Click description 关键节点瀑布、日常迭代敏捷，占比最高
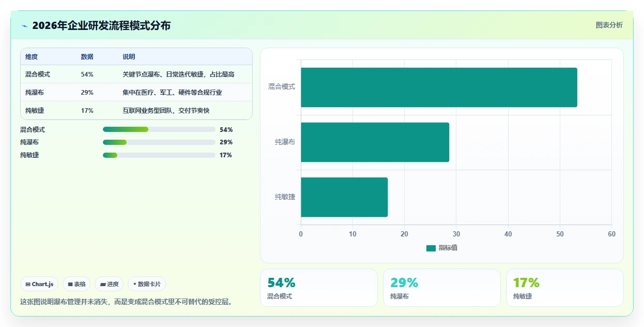Screen dimensions: 644x327 coord(178,75)
